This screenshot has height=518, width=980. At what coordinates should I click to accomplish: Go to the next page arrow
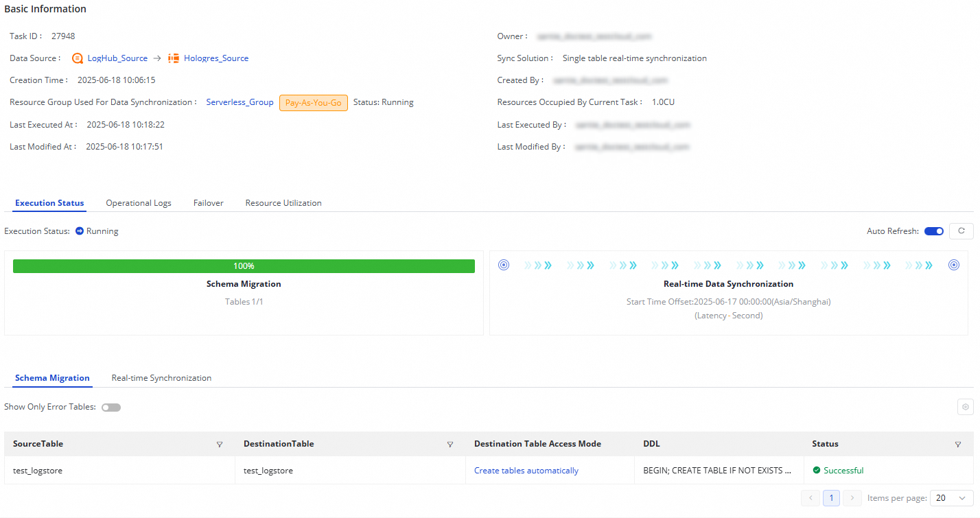point(852,498)
